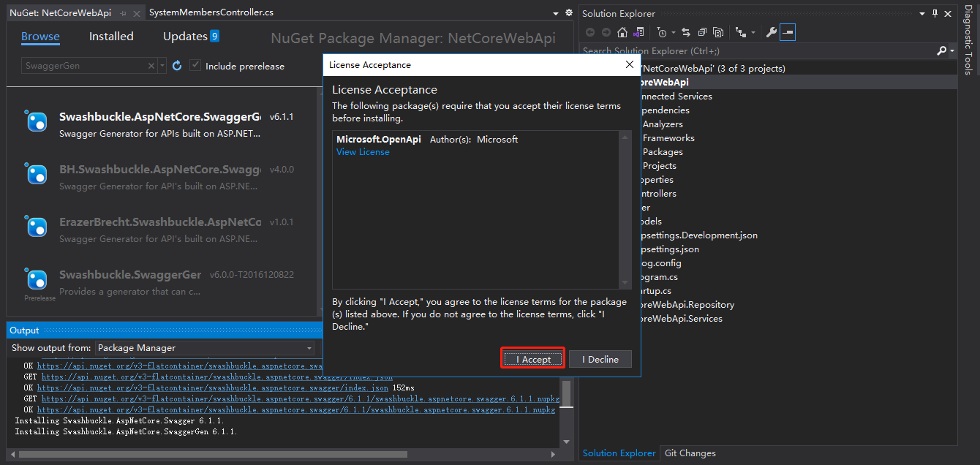
Task: Select solution 'NetCoreWebApi' (3 of 3 projects)
Action: point(713,69)
